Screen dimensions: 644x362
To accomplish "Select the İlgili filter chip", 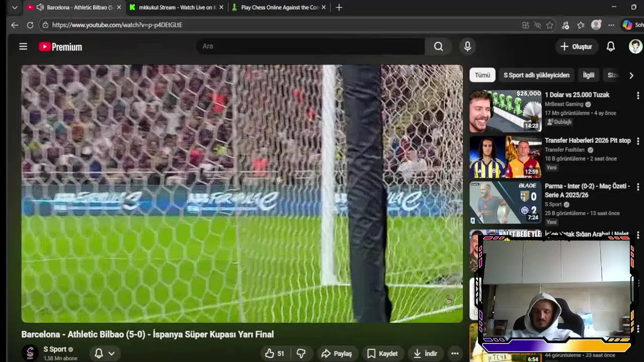I will coord(589,75).
